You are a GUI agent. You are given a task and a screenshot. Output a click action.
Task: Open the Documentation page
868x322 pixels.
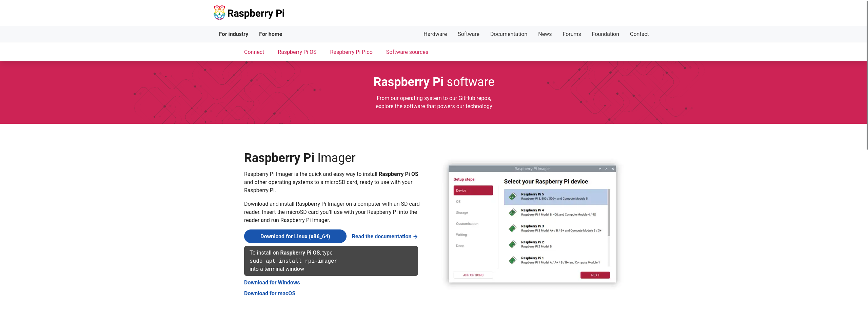pos(509,34)
